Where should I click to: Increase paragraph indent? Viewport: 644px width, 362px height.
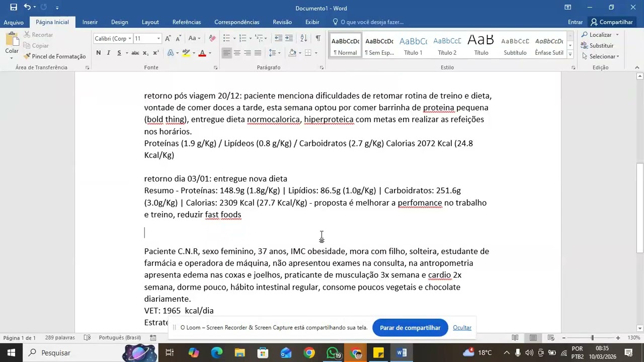point(289,38)
